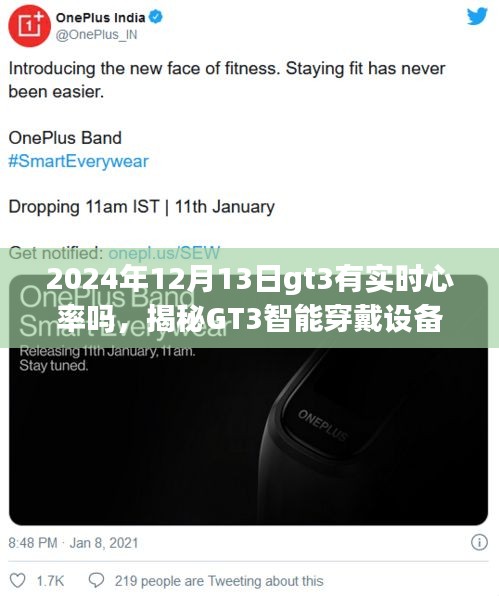Click the ONEPLUS logo on the band
499x596 pixels.
pyautogui.click(x=323, y=425)
